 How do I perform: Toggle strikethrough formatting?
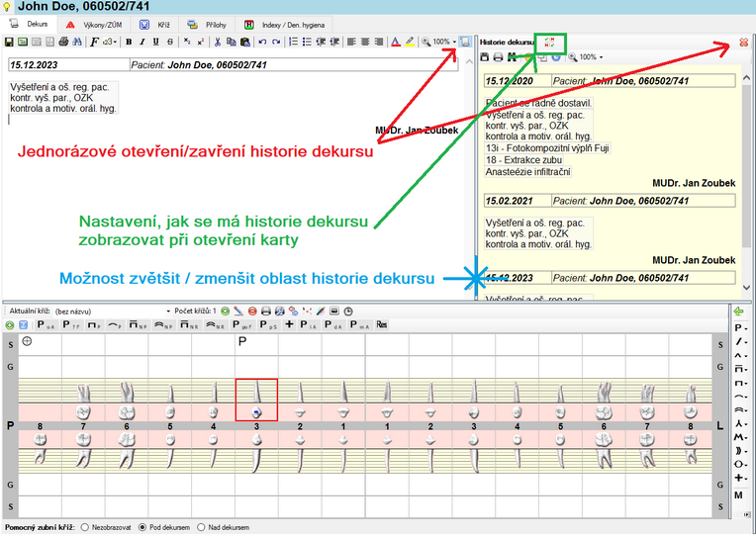click(x=170, y=42)
